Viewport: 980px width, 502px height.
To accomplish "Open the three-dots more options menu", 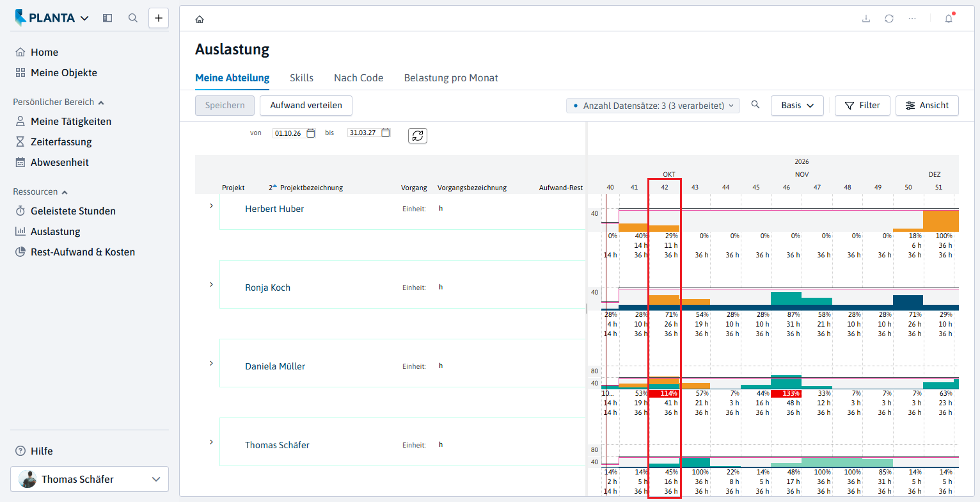I will tap(912, 19).
